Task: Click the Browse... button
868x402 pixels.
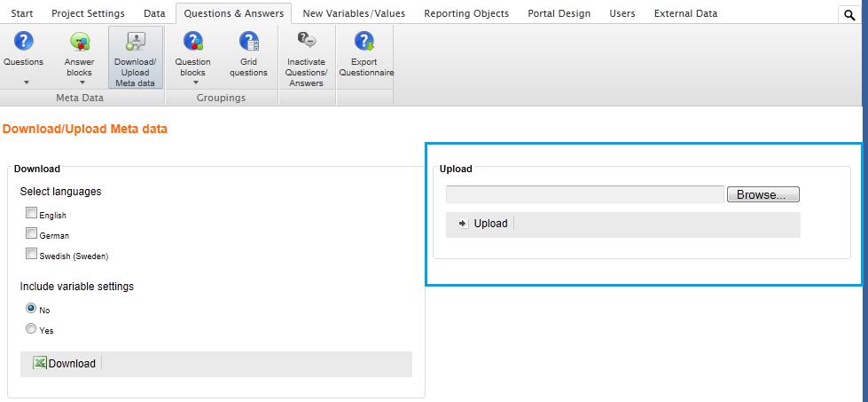Action: (762, 194)
